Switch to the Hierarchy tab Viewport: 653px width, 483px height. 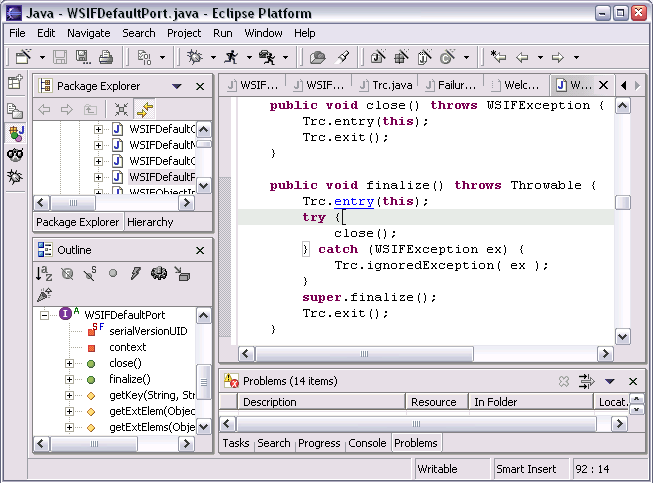click(x=151, y=222)
